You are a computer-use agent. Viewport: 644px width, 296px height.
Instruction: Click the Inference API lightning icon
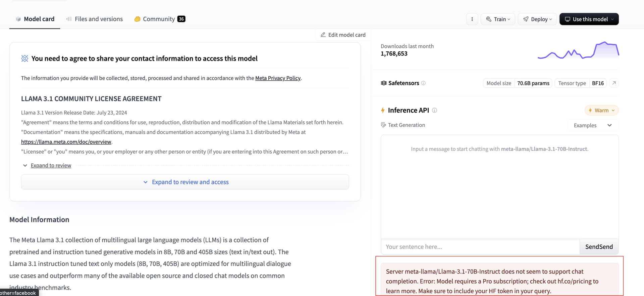pos(383,110)
